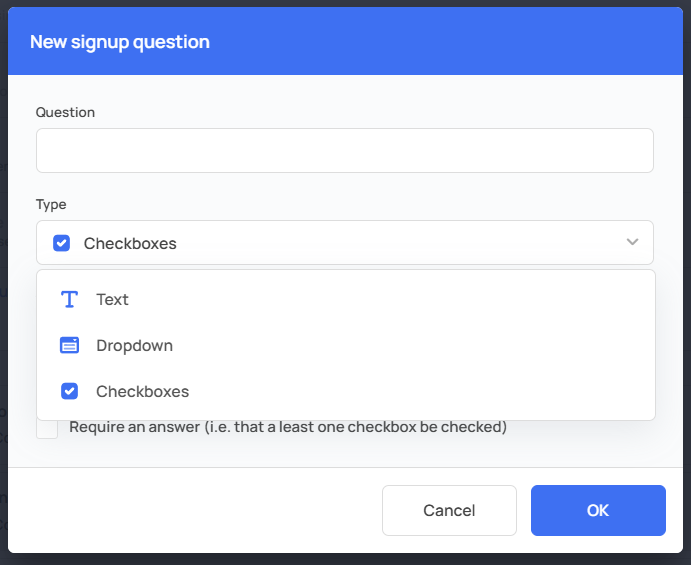Viewport: 691px width, 565px height.
Task: Click the Type field label
Action: click(x=51, y=204)
